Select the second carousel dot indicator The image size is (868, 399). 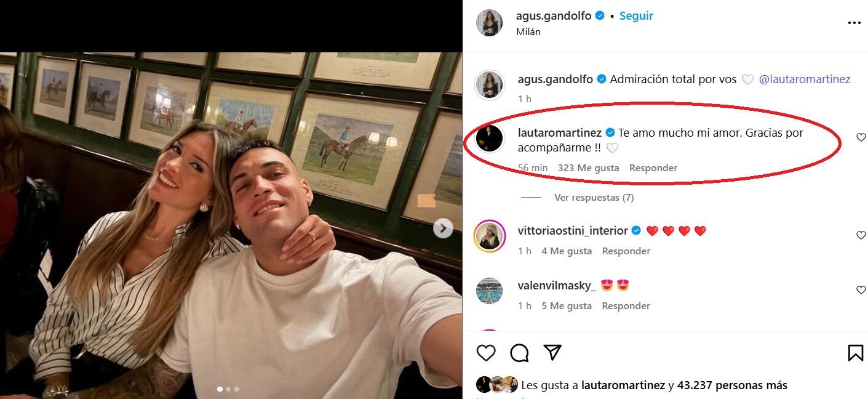pos(228,389)
